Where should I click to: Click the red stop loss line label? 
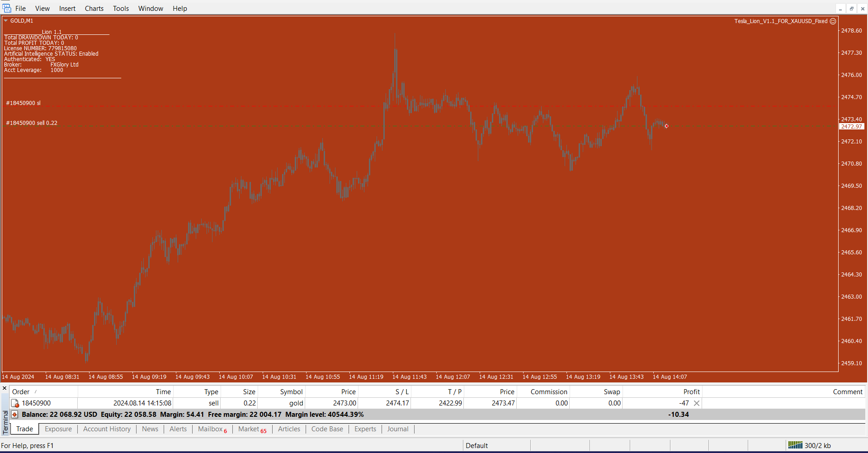pyautogui.click(x=24, y=103)
